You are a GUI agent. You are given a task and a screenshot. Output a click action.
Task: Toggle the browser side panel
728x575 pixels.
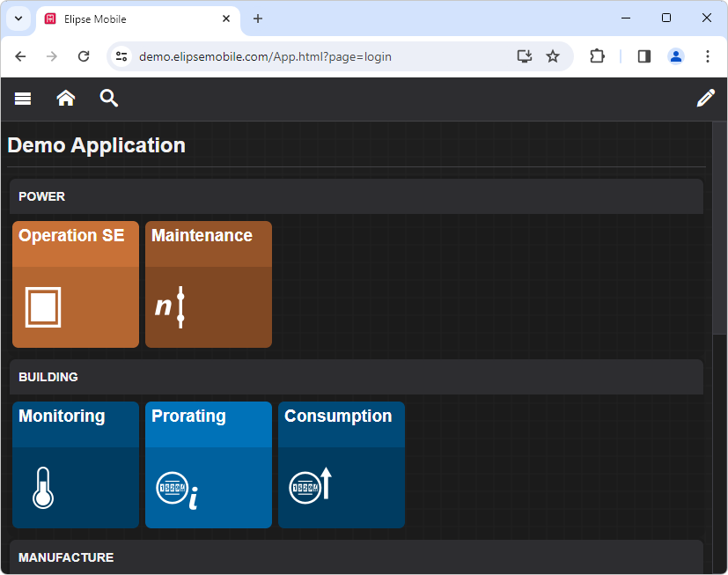(x=643, y=56)
